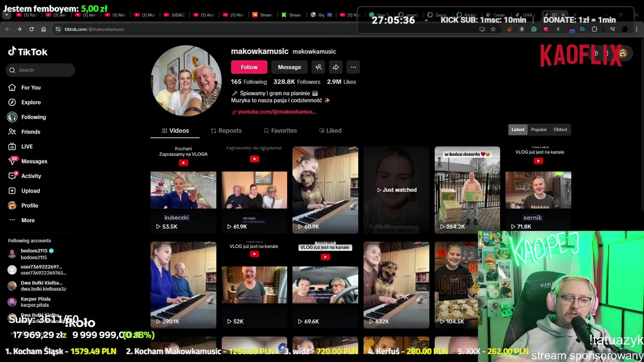Open the video with 632K views

click(396, 285)
